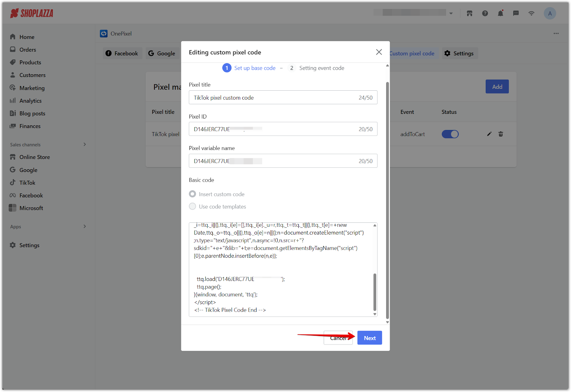The width and height of the screenshot is (571, 392).
Task: Click the code textarea scroll-down arrow
Action: click(375, 314)
